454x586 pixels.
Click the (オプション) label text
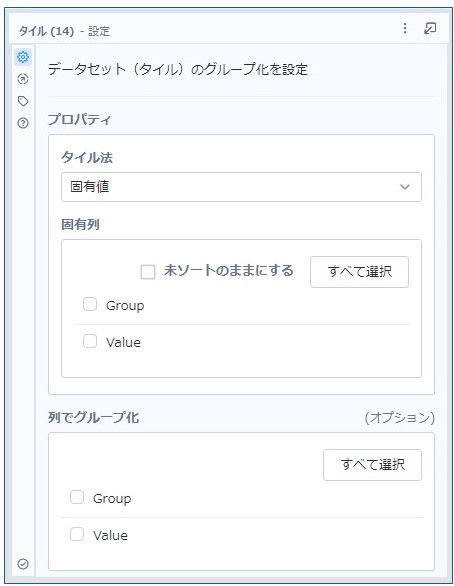399,417
